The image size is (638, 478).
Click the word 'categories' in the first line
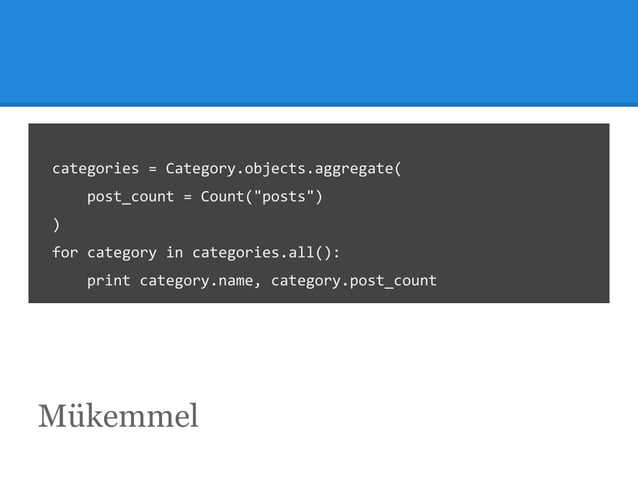tap(96, 169)
